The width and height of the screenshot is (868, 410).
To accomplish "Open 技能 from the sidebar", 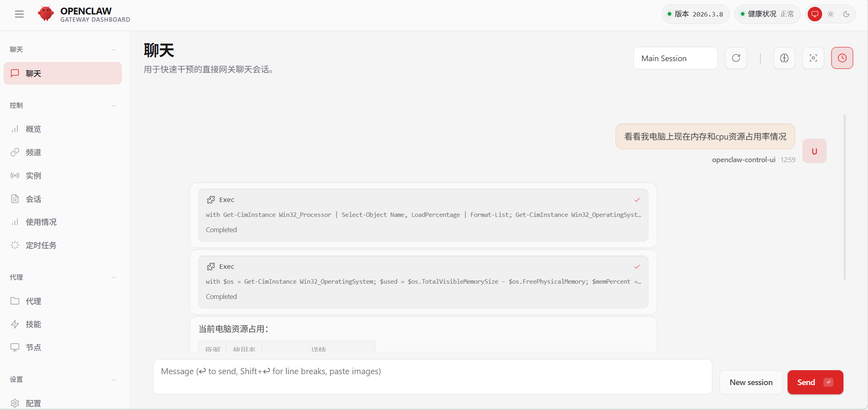I will click(33, 324).
